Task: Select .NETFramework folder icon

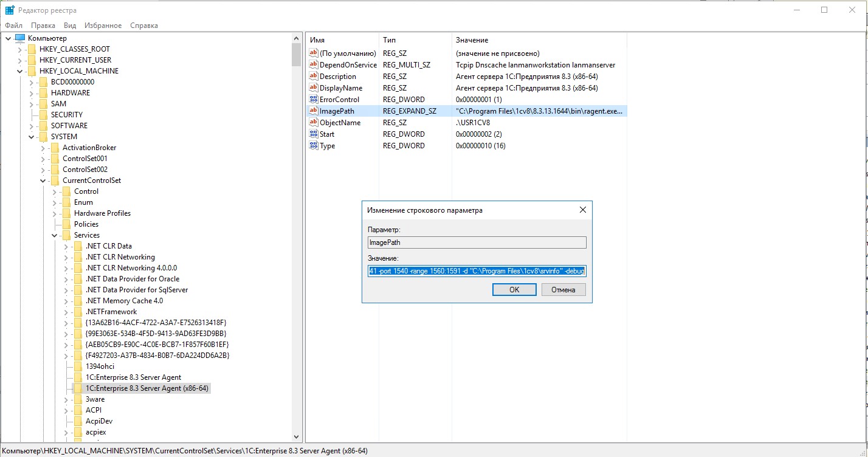Action: click(x=78, y=312)
